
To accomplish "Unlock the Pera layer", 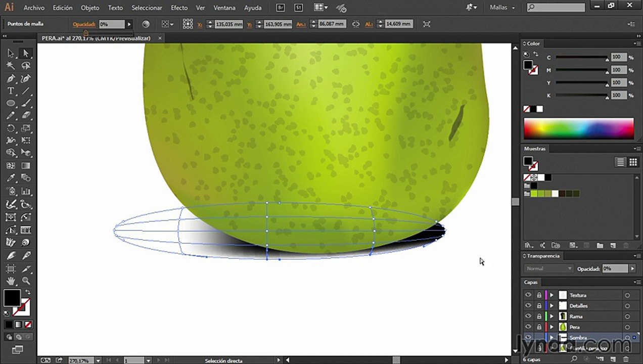I will coord(539,327).
